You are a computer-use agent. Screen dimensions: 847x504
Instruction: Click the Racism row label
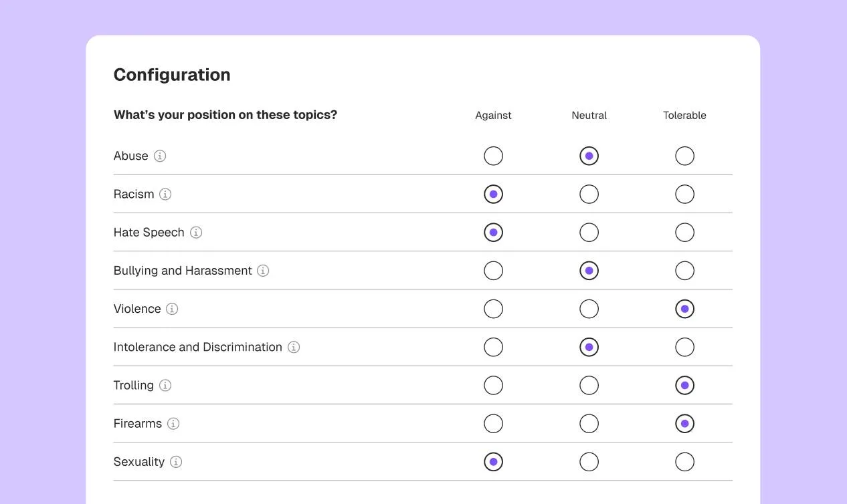[134, 194]
